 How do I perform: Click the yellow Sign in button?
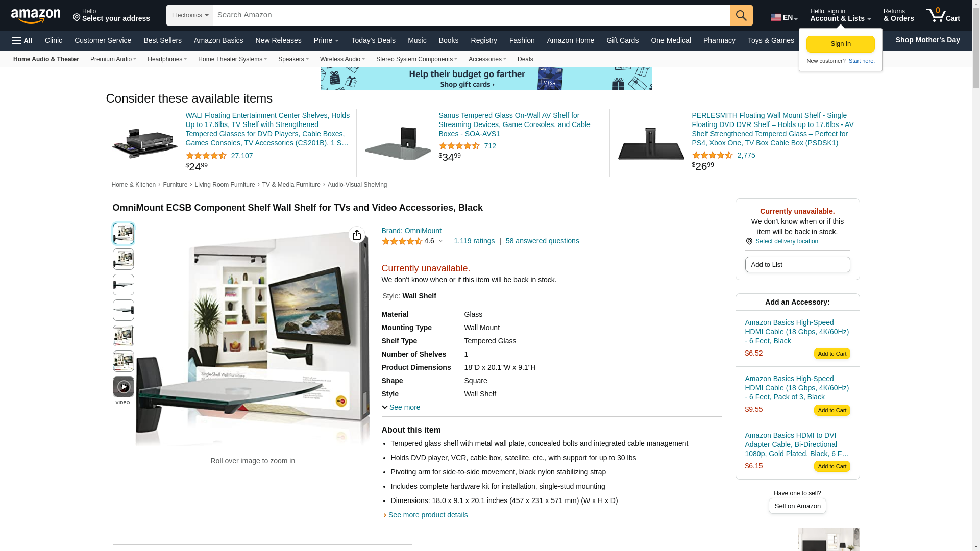pyautogui.click(x=841, y=44)
